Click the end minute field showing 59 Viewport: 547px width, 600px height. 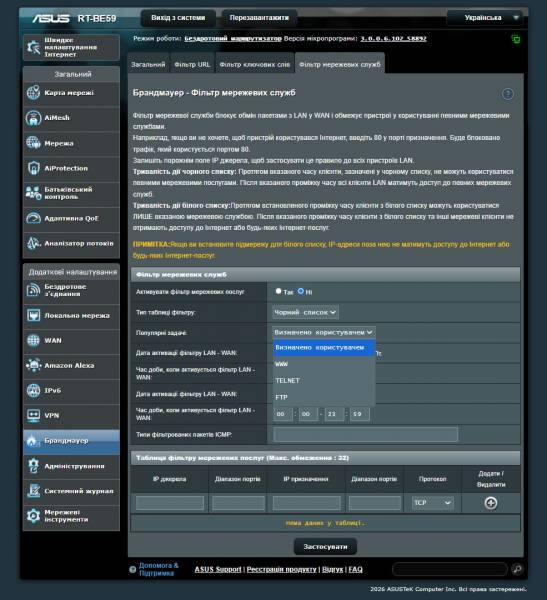359,414
